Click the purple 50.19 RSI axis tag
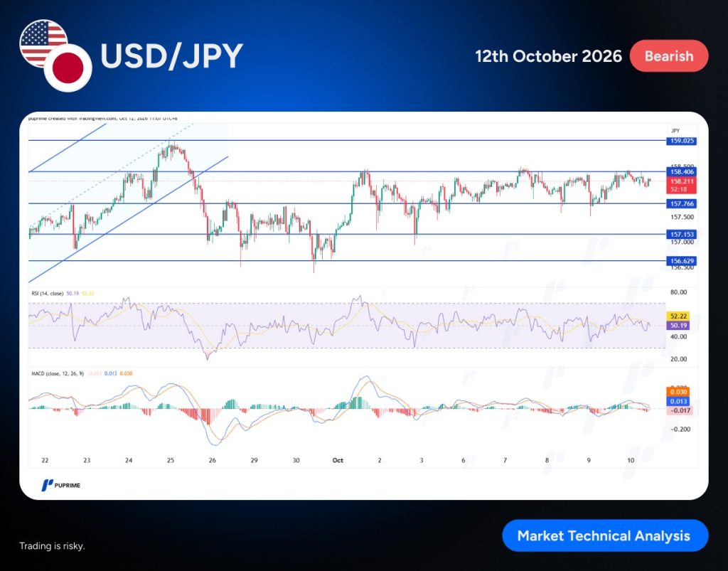This screenshot has width=728, height=571. pos(678,326)
